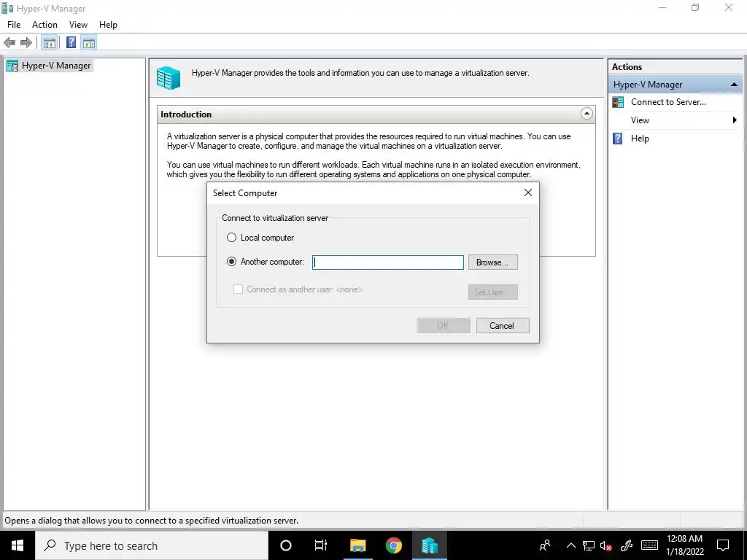Image resolution: width=747 pixels, height=560 pixels.
Task: Open the notification center icon
Action: coord(723,545)
